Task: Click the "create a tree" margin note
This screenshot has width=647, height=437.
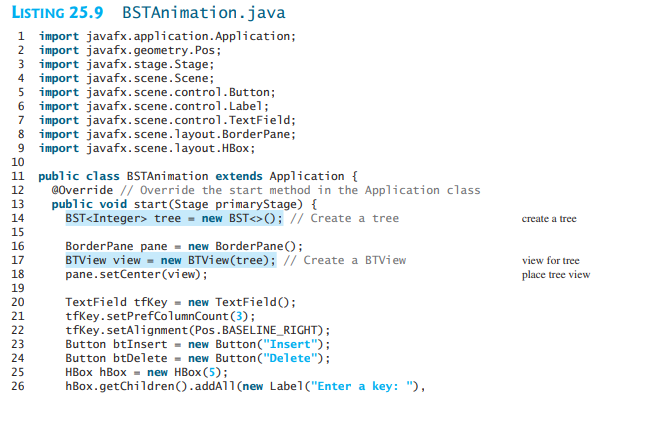Action: coord(549,219)
